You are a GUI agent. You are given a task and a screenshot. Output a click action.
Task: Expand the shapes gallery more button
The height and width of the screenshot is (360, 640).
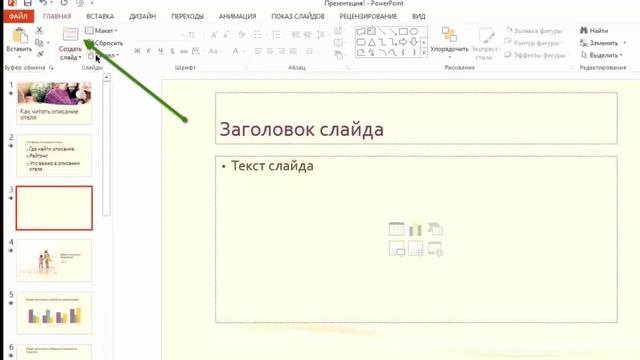[x=424, y=53]
